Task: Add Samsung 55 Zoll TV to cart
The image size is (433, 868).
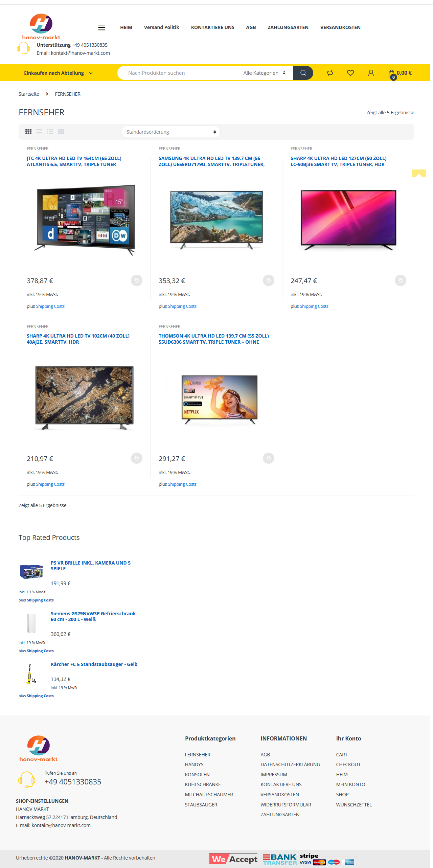Action: [269, 280]
